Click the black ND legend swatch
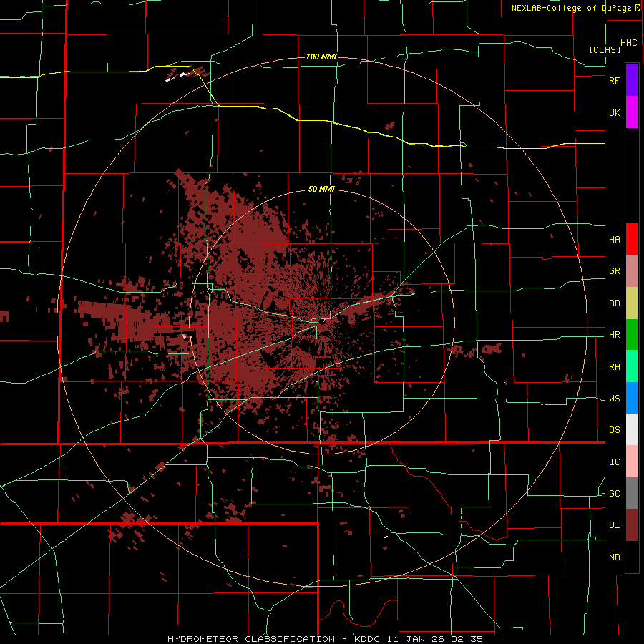The width and height of the screenshot is (644, 644). pos(632,557)
